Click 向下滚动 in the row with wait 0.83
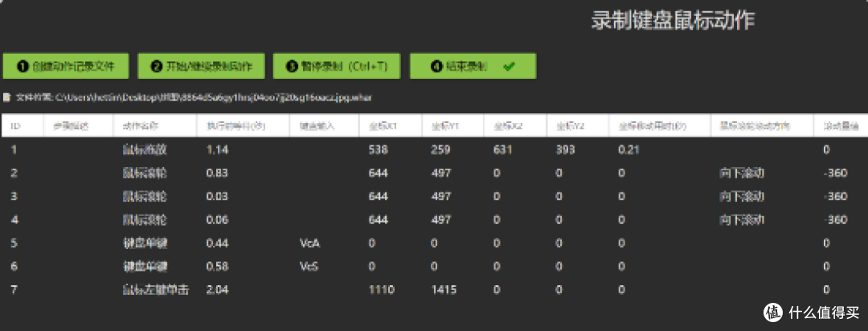The width and height of the screenshot is (868, 331). [x=742, y=174]
